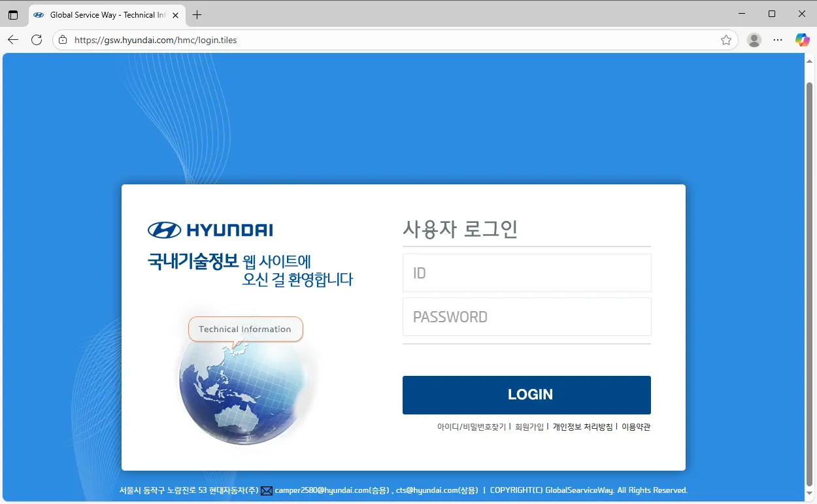
Task: Launch the Copilot icon
Action: click(x=802, y=40)
